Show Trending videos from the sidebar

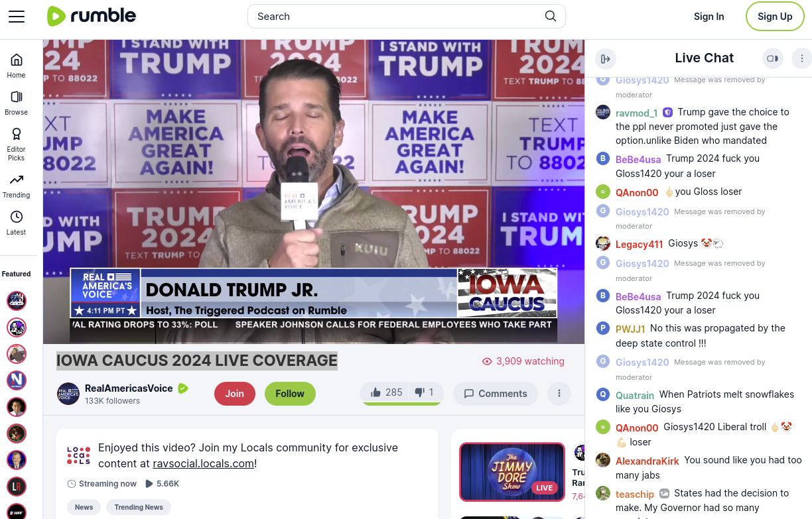click(17, 186)
